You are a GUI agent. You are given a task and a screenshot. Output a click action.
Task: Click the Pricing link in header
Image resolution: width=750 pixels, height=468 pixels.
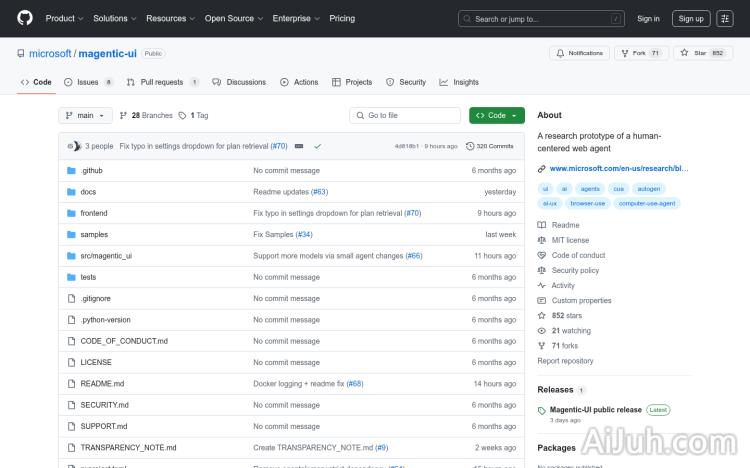pos(342,19)
